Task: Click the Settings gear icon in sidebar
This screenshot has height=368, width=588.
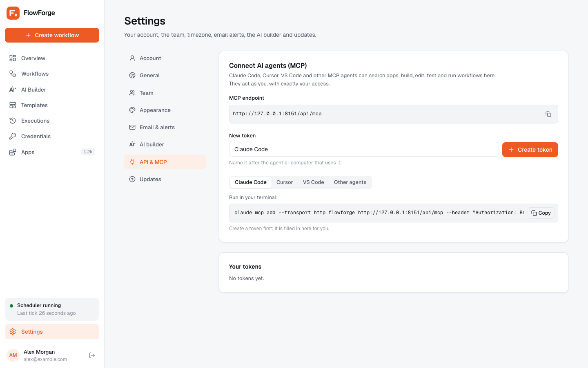Action: point(13,332)
